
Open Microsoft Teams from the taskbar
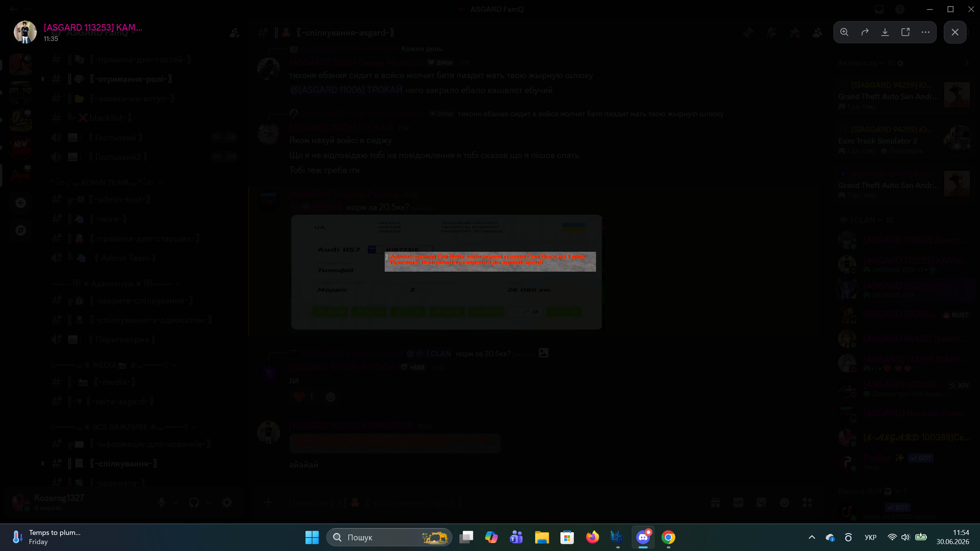(516, 537)
